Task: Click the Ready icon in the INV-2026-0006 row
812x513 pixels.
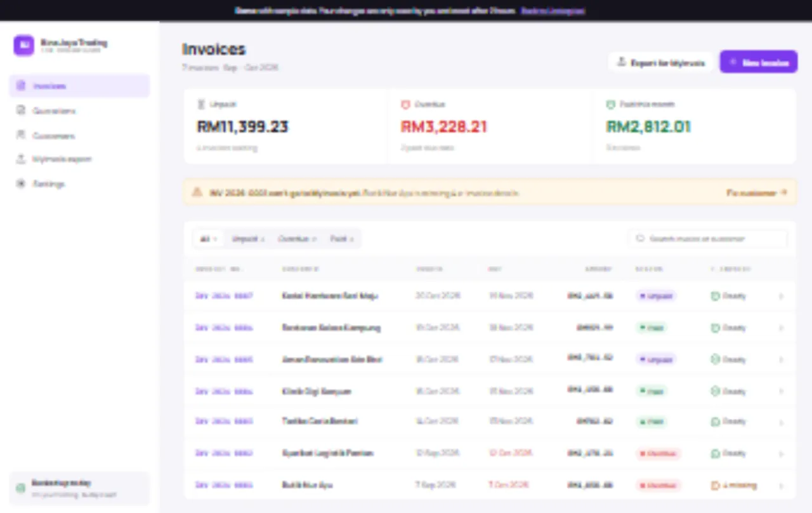Action: (x=714, y=328)
